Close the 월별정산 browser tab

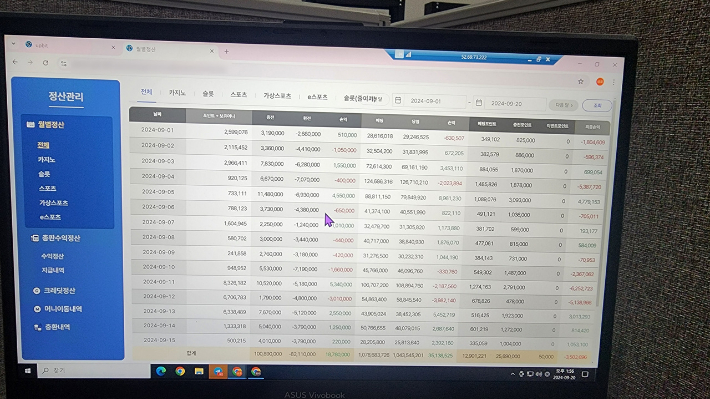tap(211, 51)
